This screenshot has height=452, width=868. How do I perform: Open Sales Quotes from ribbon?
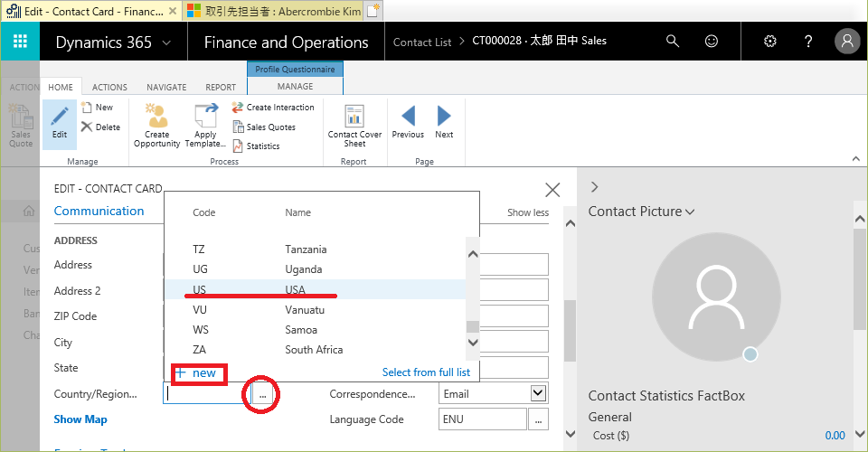264,127
